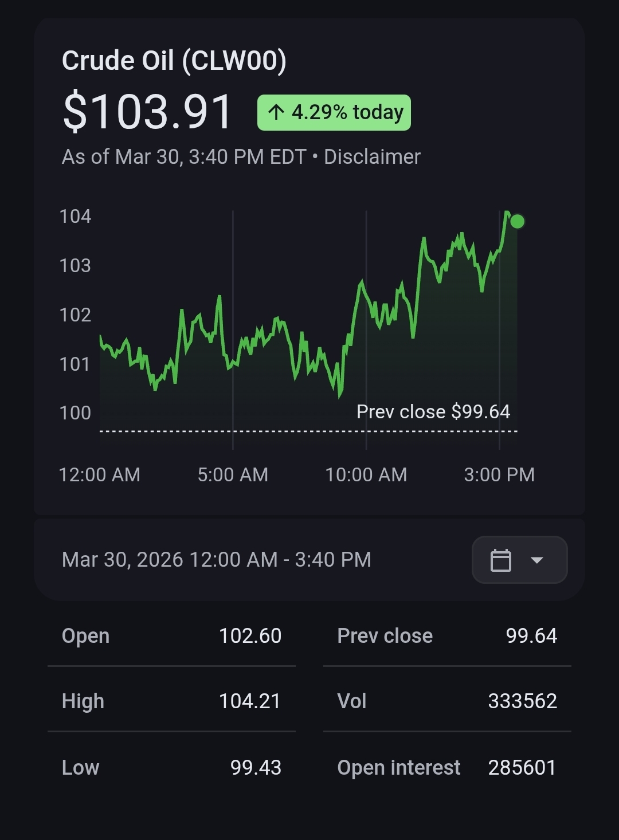Open the Disclaimer link
The image size is (619, 840).
(x=372, y=157)
